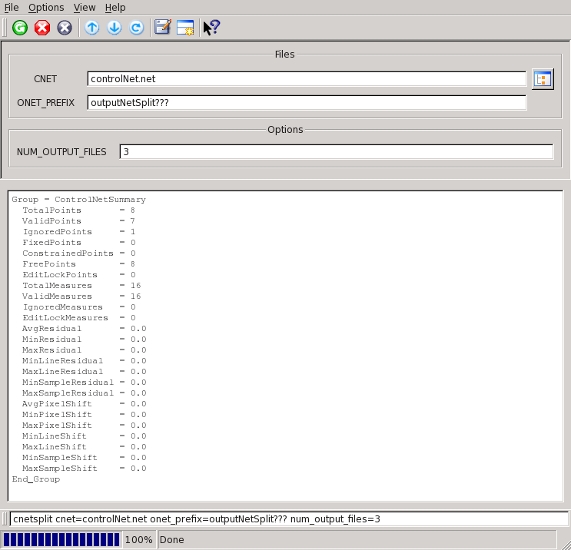
Task: Open the Options menu
Action: (46, 7)
